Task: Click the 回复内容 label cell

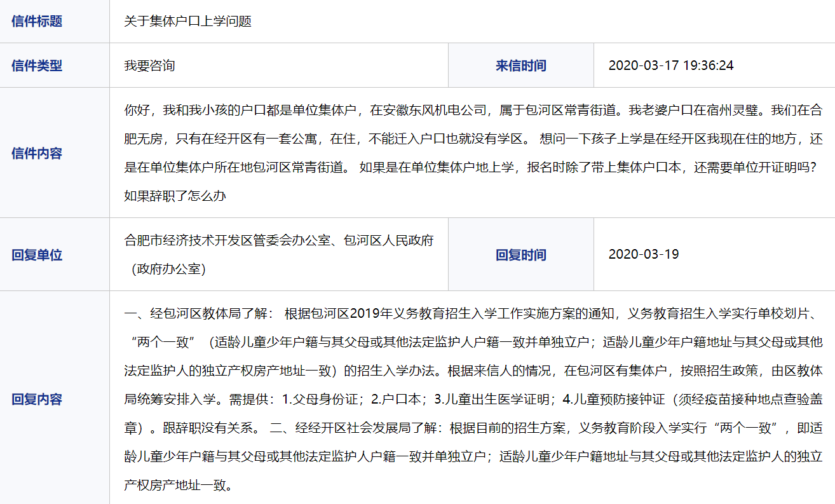Action: click(x=55, y=399)
